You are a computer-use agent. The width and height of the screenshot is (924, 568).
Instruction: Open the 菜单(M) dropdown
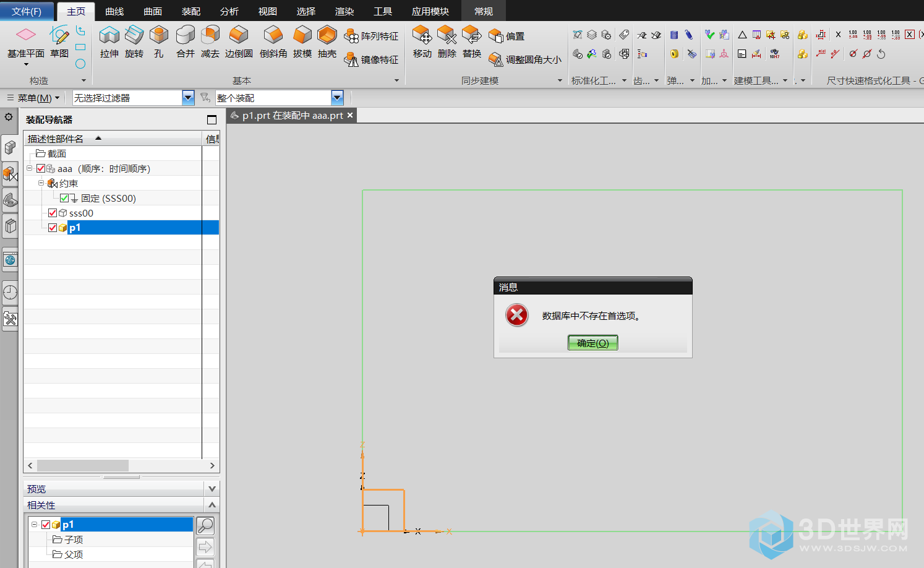34,98
